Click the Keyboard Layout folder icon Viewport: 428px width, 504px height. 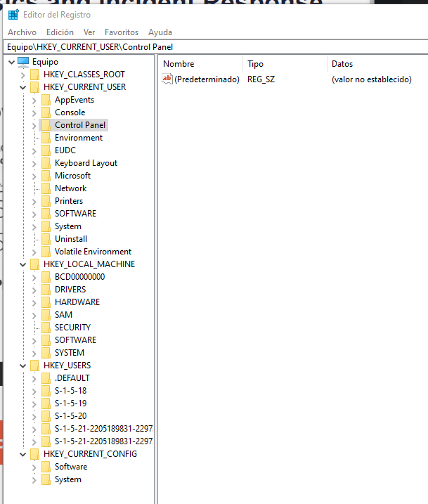click(x=46, y=163)
